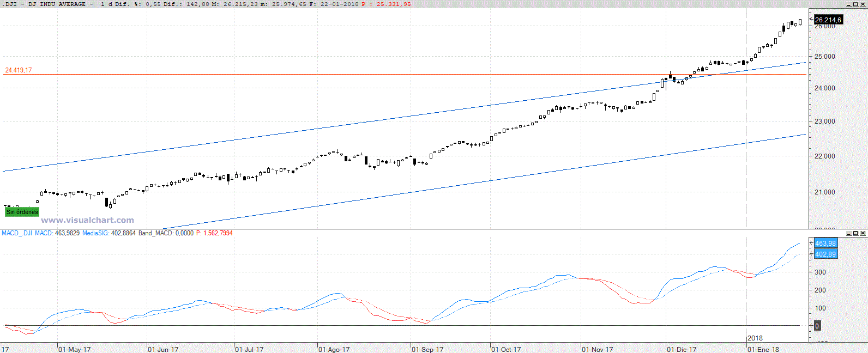Select the 402,89 signal value marker
868x353 pixels.
pos(825,254)
